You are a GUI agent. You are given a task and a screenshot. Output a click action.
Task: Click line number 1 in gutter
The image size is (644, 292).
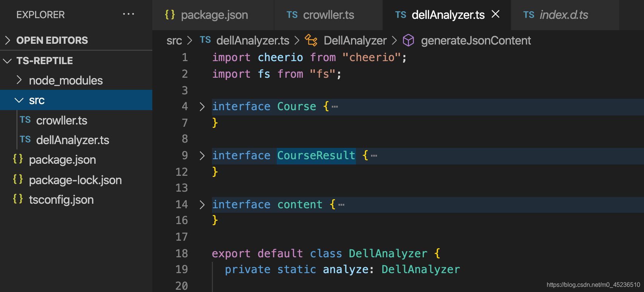[185, 57]
